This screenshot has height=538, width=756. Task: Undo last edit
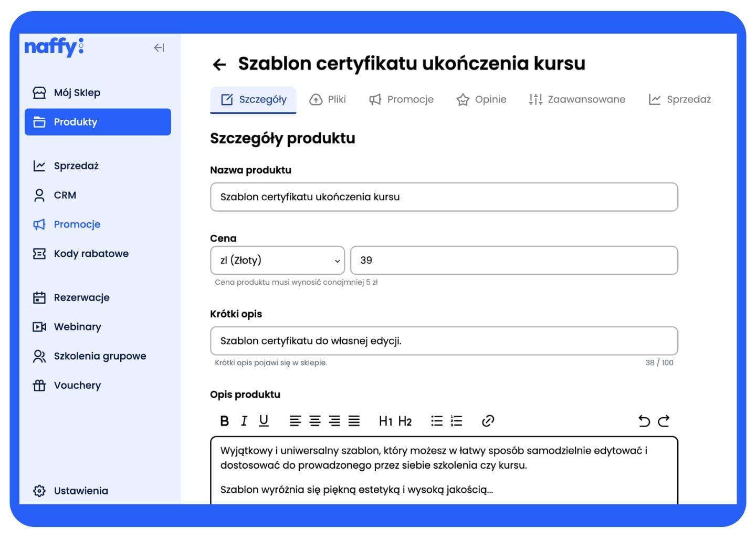pos(644,421)
